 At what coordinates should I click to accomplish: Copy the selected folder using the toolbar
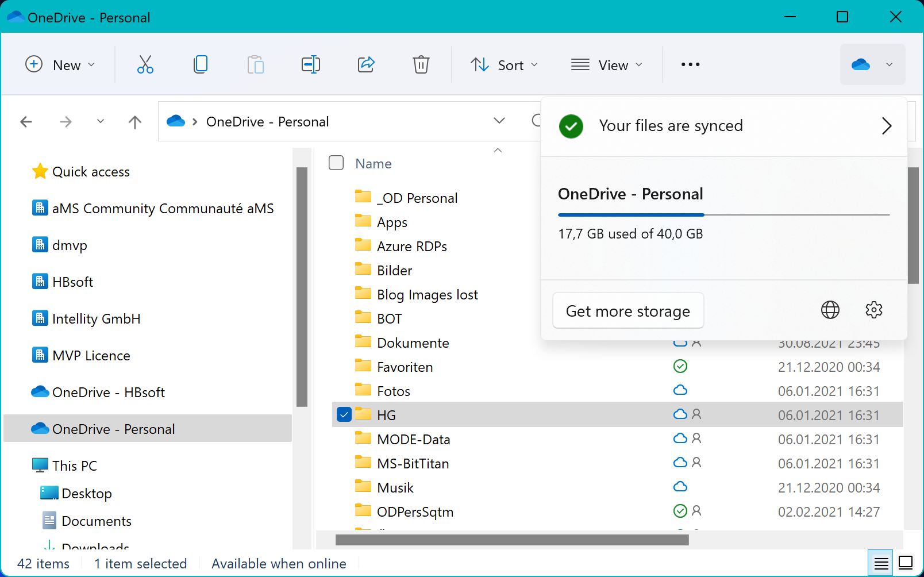coord(200,64)
